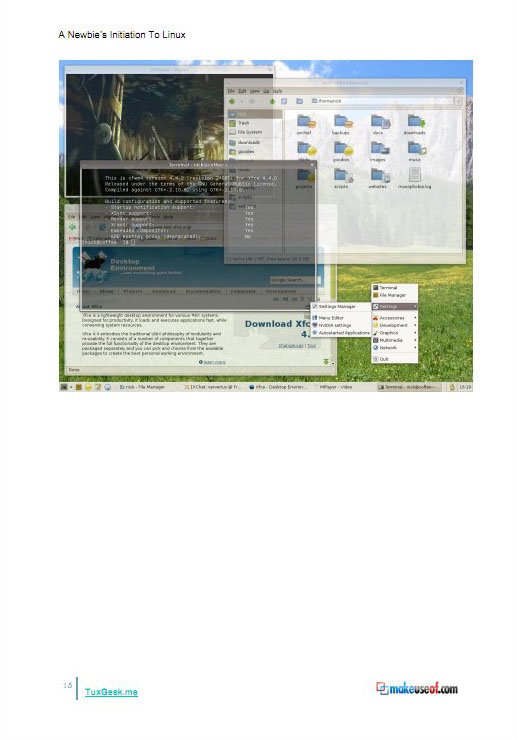Click the web browser panel launcher
The height and width of the screenshot is (740, 518).
tap(108, 387)
